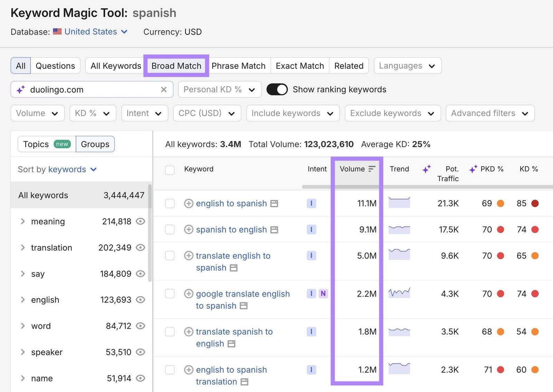This screenshot has width=553, height=392.
Task: Switch to the Questions tab
Action: 55,66
